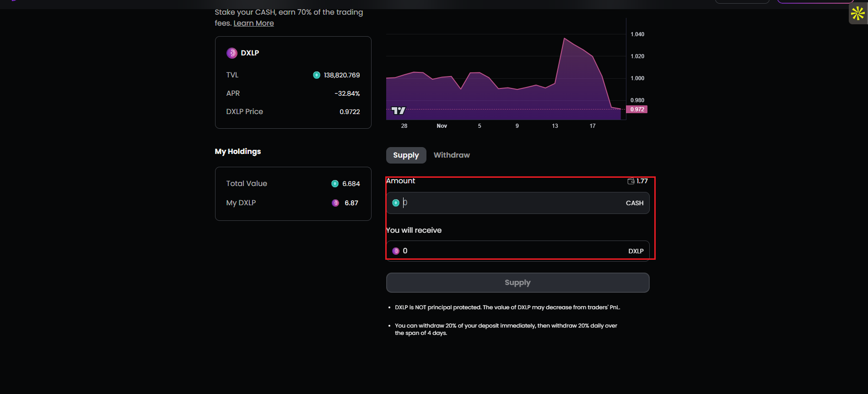Image resolution: width=868 pixels, height=394 pixels.
Task: Click the 0.972 price label on chart axis
Action: pos(637,109)
